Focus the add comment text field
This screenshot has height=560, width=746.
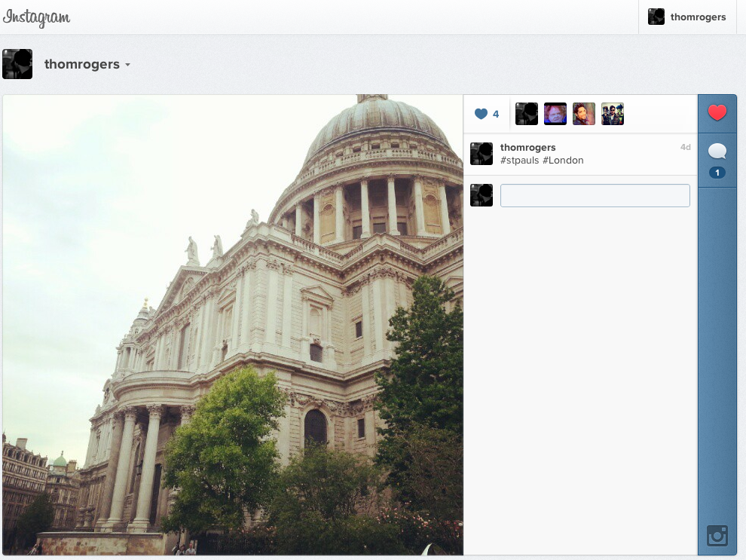(x=595, y=195)
